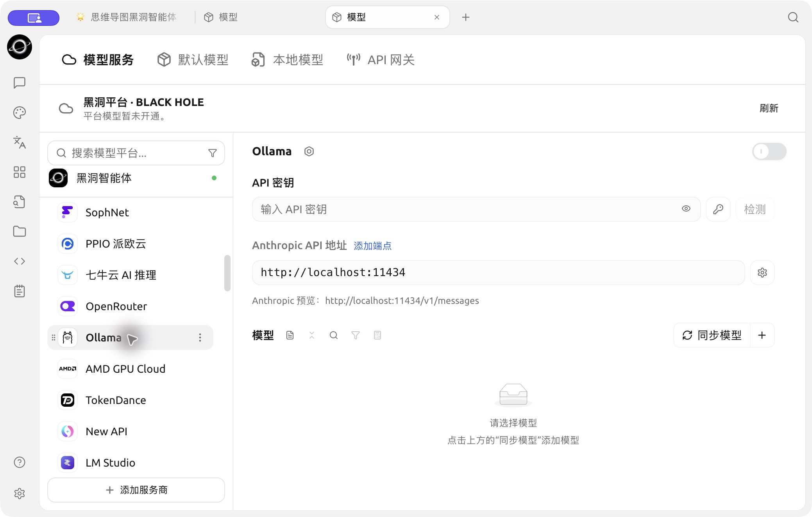Switch to 模型服务 tab
The width and height of the screenshot is (812, 517).
point(98,60)
